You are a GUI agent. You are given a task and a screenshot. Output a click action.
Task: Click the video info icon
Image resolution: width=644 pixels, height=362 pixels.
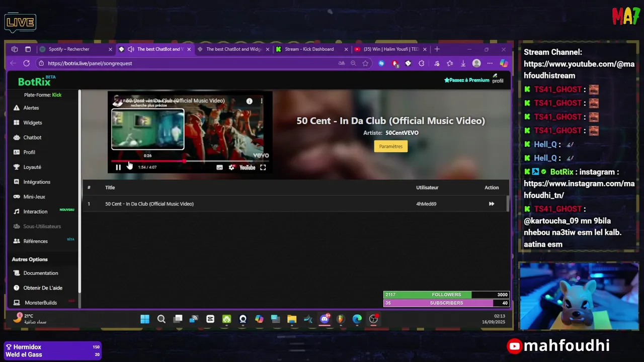pyautogui.click(x=249, y=101)
